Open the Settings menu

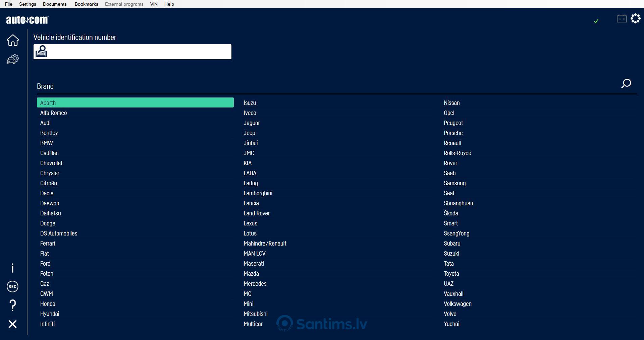(x=28, y=4)
